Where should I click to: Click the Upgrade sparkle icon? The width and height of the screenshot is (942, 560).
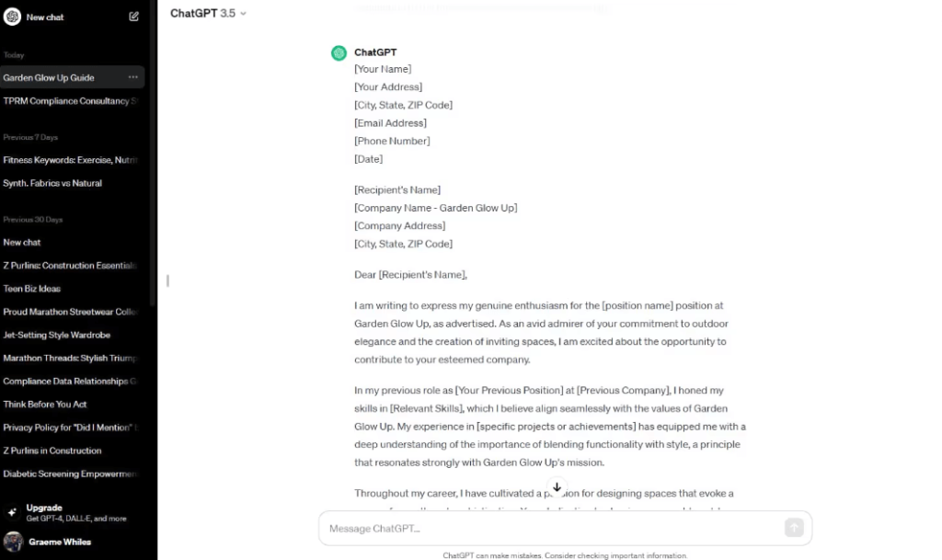[x=14, y=511]
